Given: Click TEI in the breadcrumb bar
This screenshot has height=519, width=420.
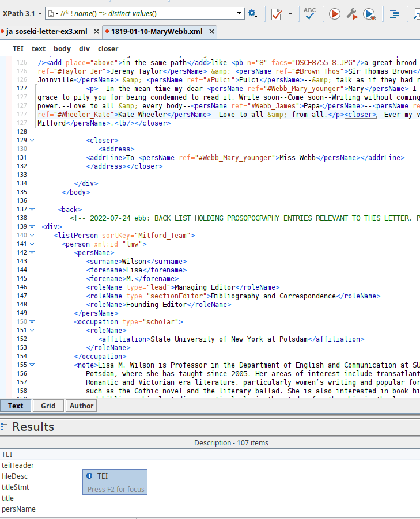Looking at the screenshot, I should click(x=18, y=48).
